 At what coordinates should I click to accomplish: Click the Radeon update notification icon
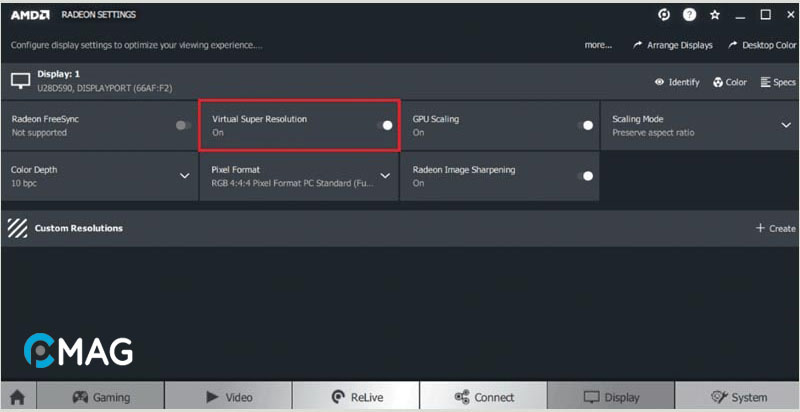664,15
